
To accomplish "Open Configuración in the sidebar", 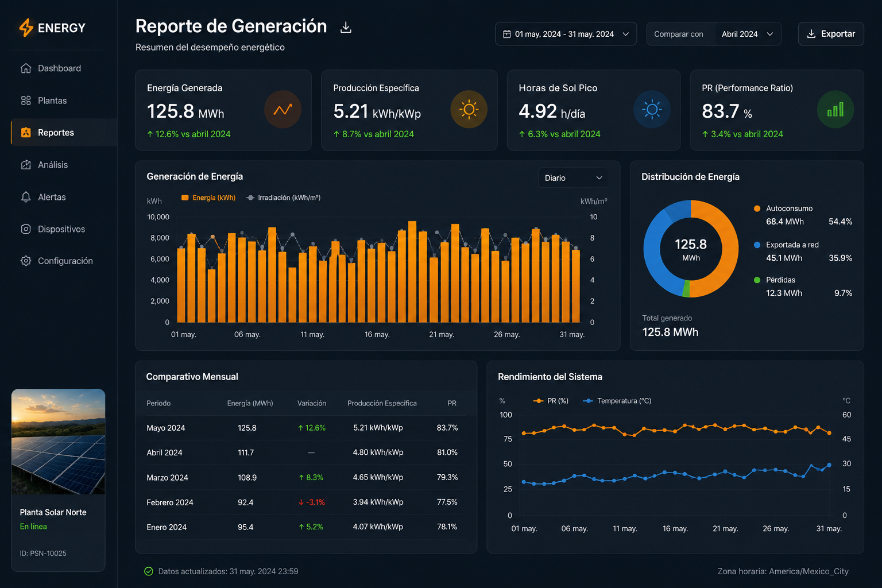I will (59, 261).
